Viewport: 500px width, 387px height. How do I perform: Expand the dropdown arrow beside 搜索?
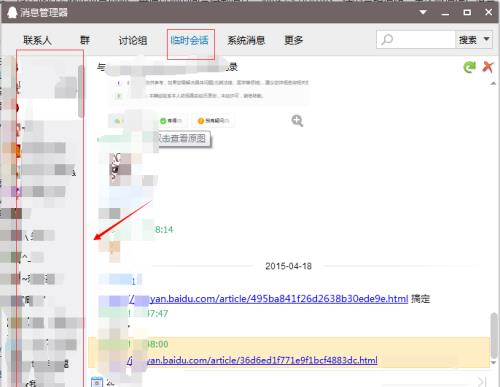click(487, 39)
